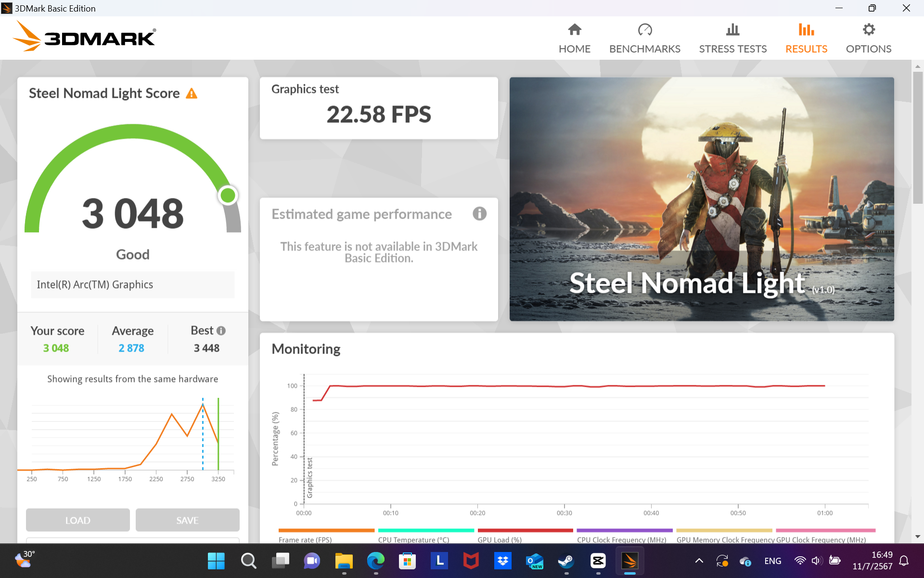Viewport: 924px width, 578px height.
Task: Open Benchmarks via the gauge icon
Action: 644,30
